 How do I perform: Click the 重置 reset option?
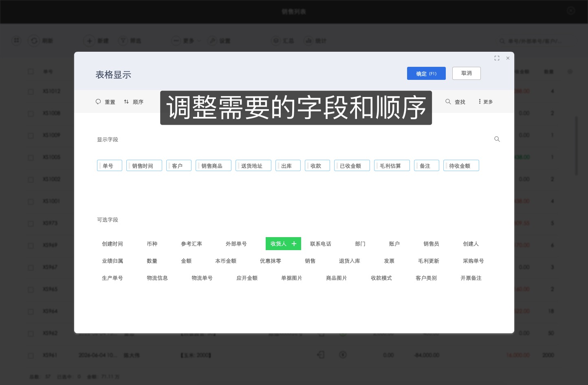coord(106,102)
